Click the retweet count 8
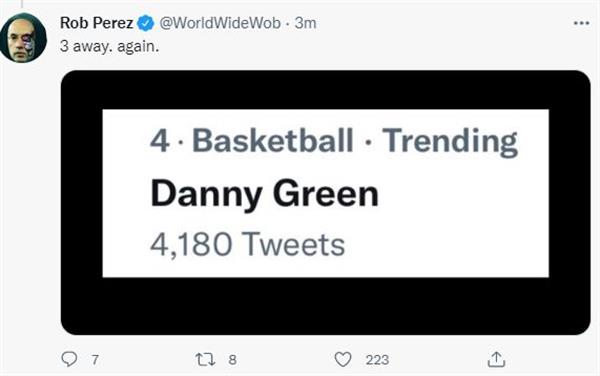This screenshot has width=600, height=376. 232,360
